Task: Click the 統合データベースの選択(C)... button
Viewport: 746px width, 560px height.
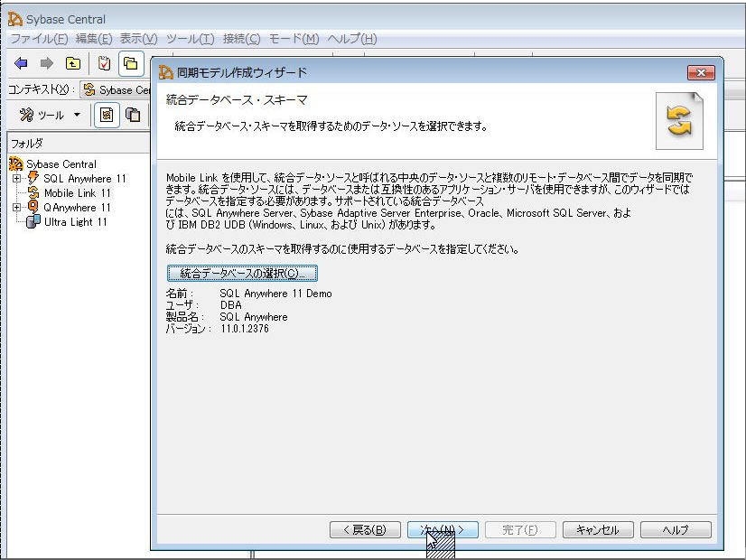Action: [x=242, y=273]
